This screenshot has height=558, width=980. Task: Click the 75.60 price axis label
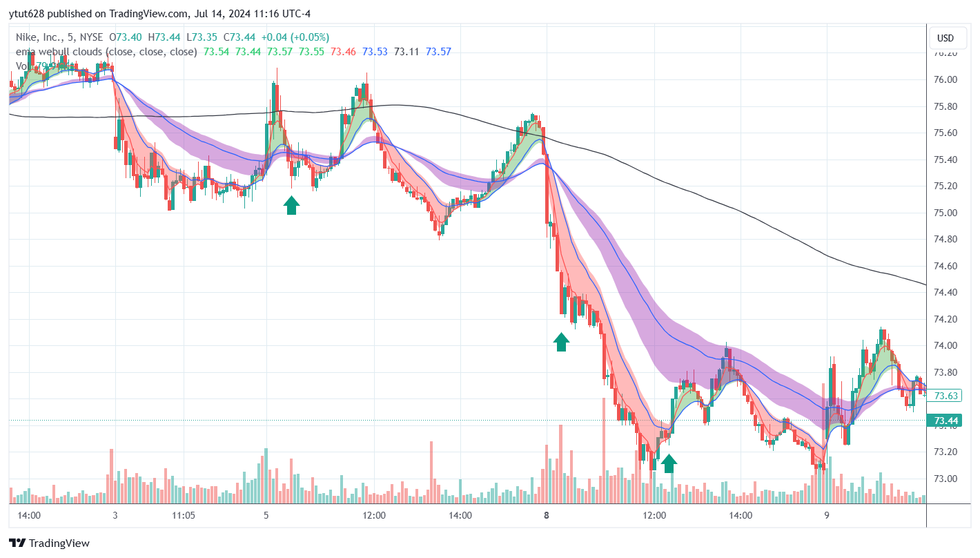point(945,133)
